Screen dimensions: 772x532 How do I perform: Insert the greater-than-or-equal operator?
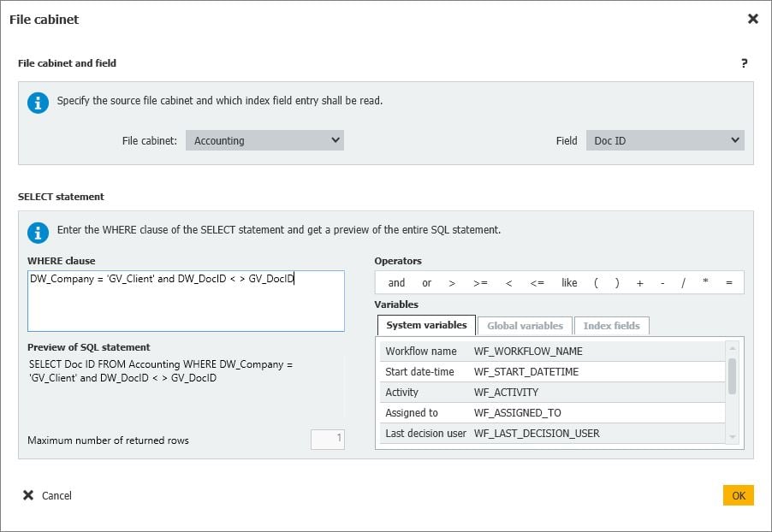(x=480, y=283)
